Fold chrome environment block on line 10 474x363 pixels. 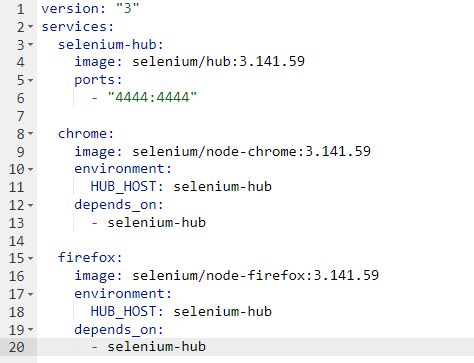point(31,169)
